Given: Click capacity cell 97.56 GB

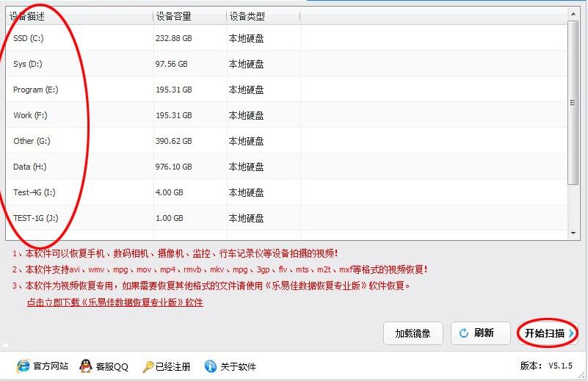Looking at the screenshot, I should 171,64.
